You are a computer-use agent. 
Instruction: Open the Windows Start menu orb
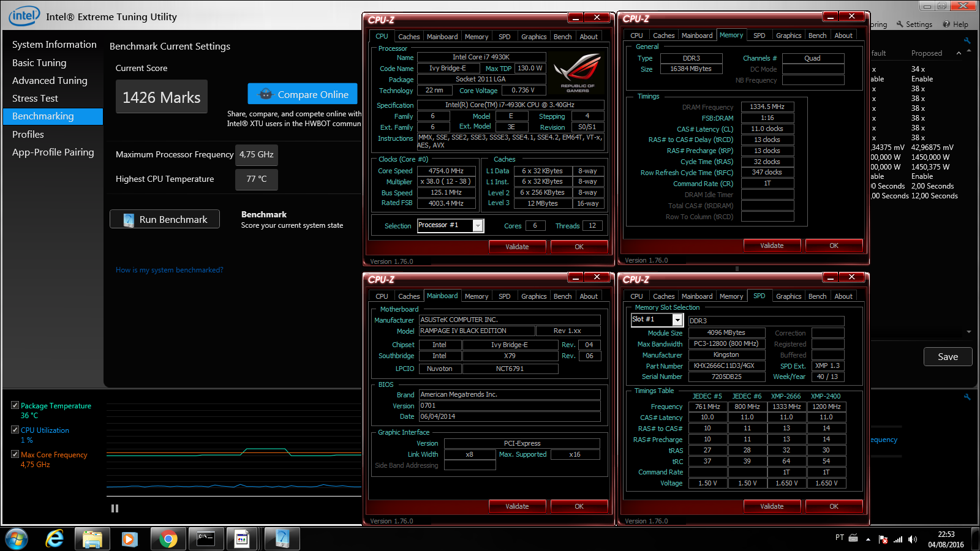click(17, 539)
